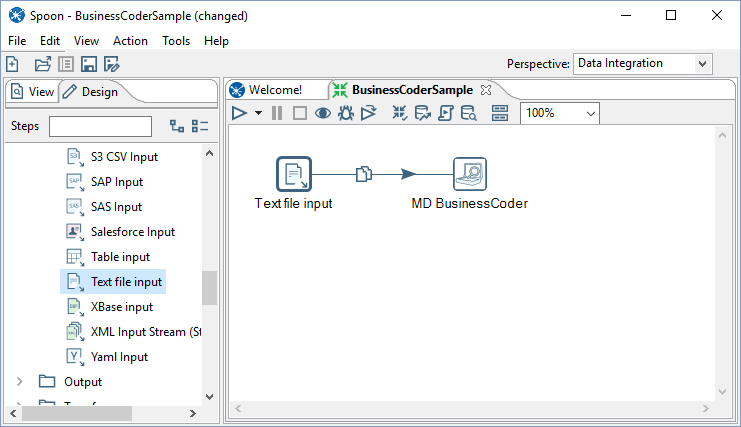The height and width of the screenshot is (427, 741).
Task: Open the run options dropdown arrow
Action: (x=258, y=113)
